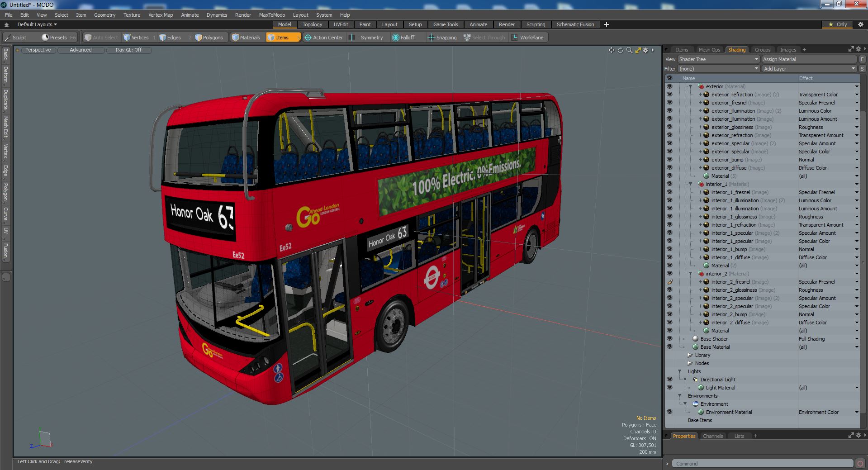The width and height of the screenshot is (868, 470).
Task: Open the Action Center options
Action: point(324,38)
